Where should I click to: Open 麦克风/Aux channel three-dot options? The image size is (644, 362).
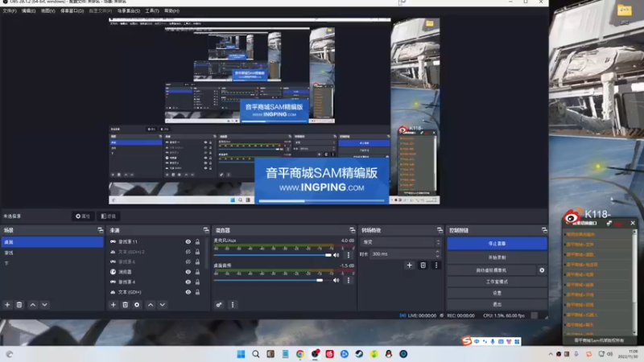click(349, 255)
